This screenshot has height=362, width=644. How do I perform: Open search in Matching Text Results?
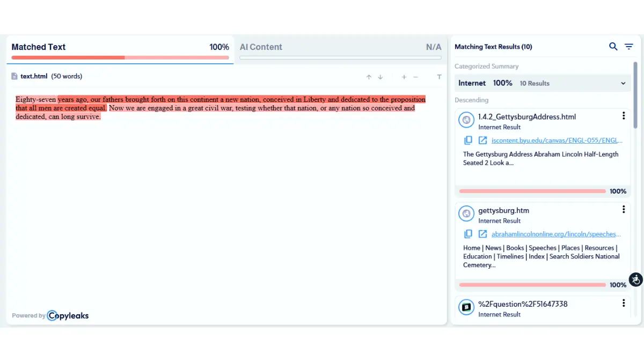pyautogui.click(x=613, y=47)
